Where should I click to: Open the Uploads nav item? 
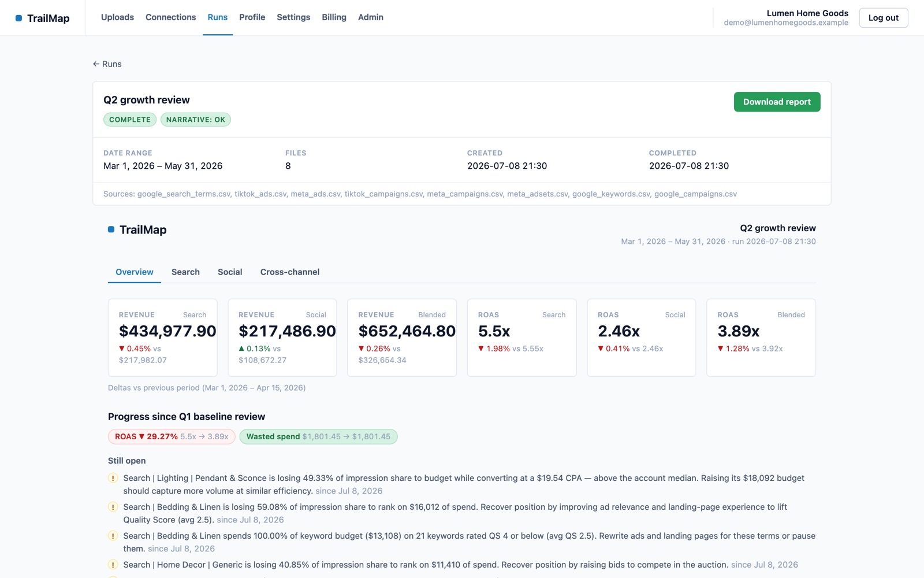tap(117, 17)
